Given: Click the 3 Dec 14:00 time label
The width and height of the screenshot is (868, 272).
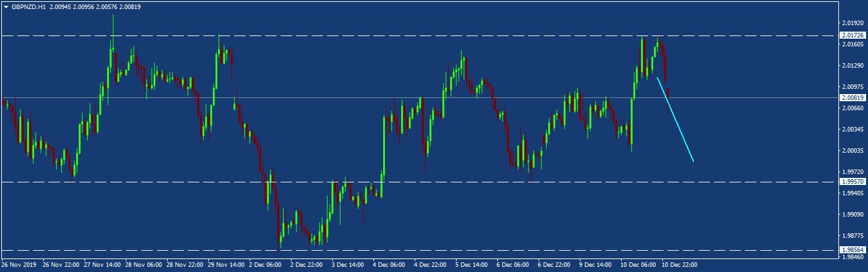Looking at the screenshot, I should [348, 265].
